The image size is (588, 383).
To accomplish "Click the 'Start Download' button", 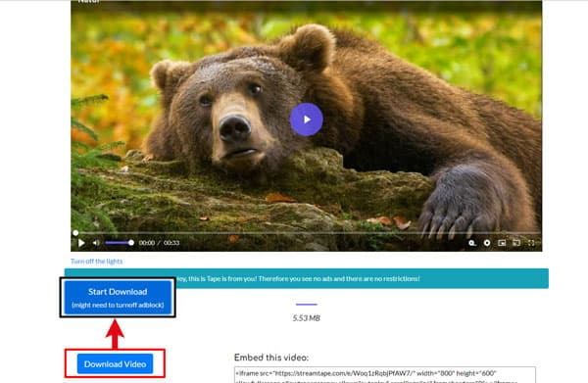I will pyautogui.click(x=118, y=298).
